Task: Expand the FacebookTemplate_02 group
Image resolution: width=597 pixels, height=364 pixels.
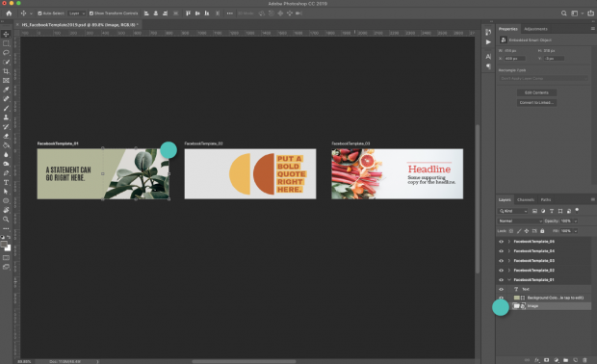Action: (509, 270)
